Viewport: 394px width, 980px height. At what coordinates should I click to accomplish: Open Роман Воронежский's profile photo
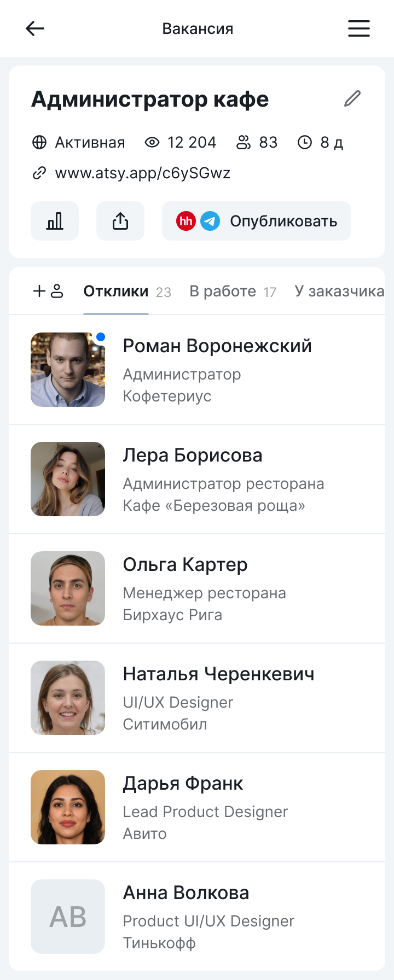pos(68,370)
